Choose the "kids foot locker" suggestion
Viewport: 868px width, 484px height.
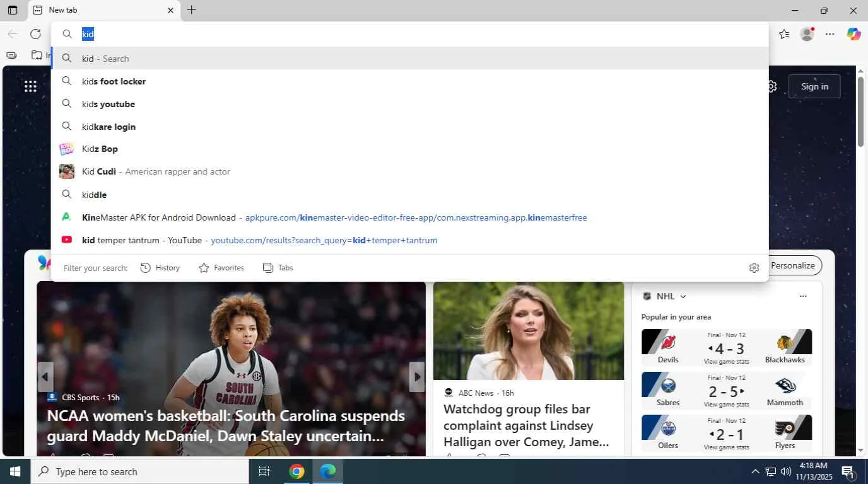click(x=410, y=81)
